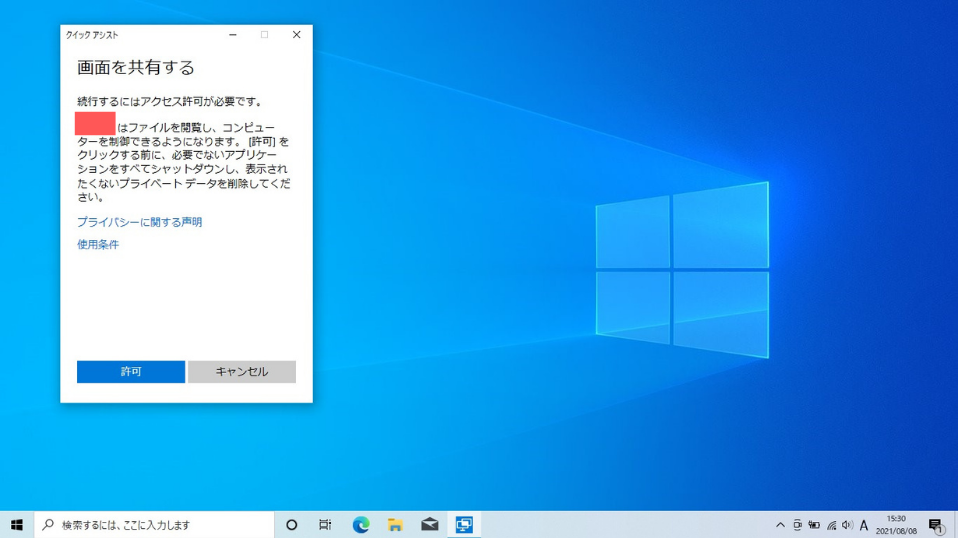Open the Windows Start menu
The image size is (958, 538).
[x=16, y=525]
